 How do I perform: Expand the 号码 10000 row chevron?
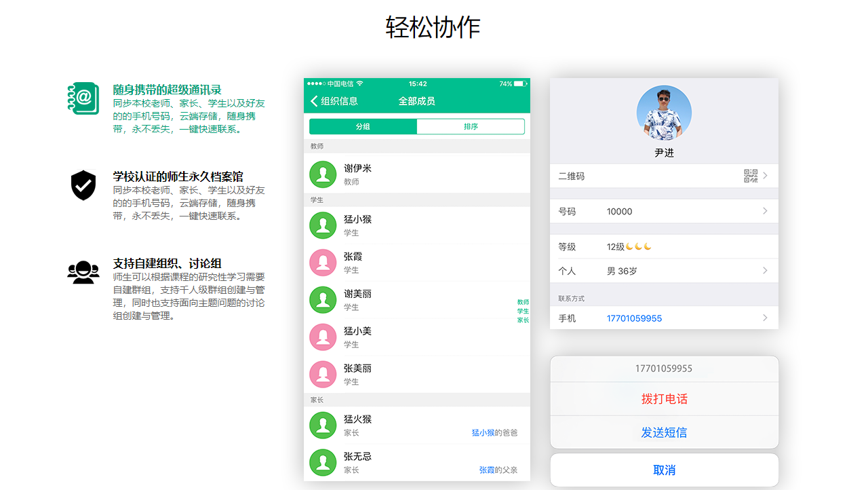pyautogui.click(x=765, y=211)
